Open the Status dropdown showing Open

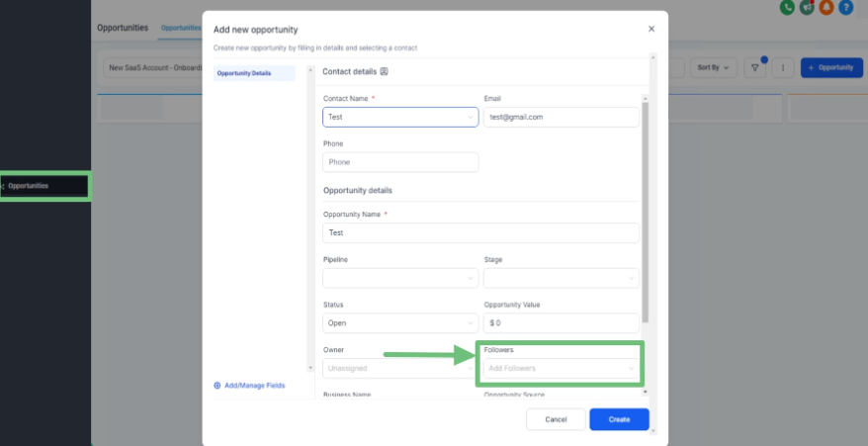[400, 323]
